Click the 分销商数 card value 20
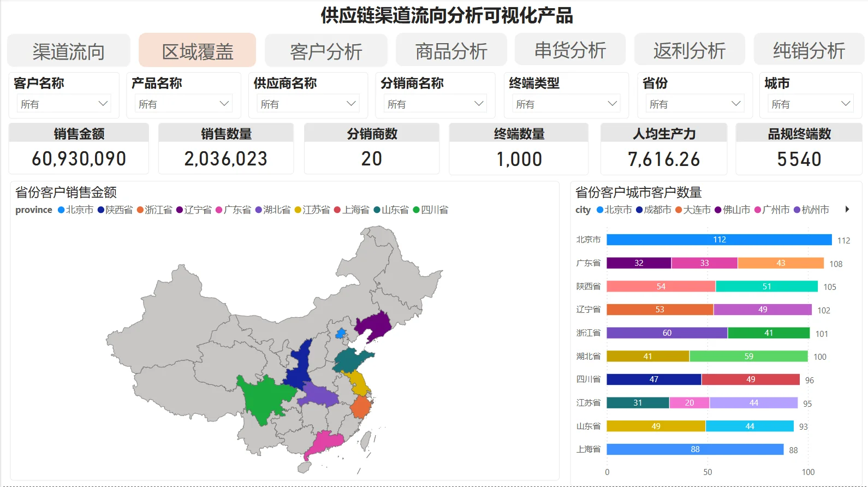The width and height of the screenshot is (868, 487). (372, 159)
